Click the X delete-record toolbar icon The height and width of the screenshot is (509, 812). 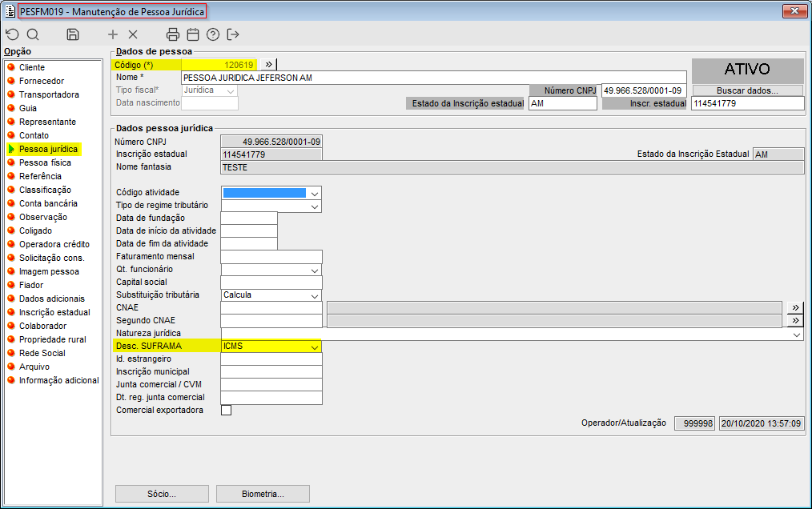[133, 34]
